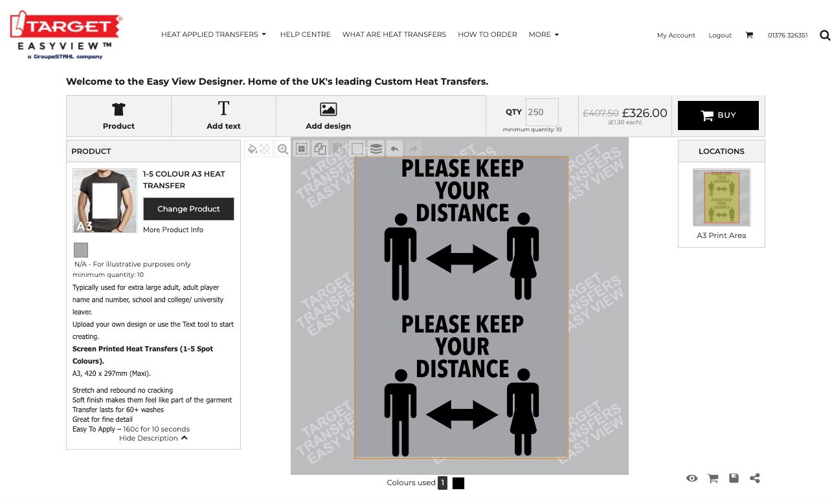The height and width of the screenshot is (504, 832).
Task: Duplicate the design with the copy icon
Action: (320, 148)
